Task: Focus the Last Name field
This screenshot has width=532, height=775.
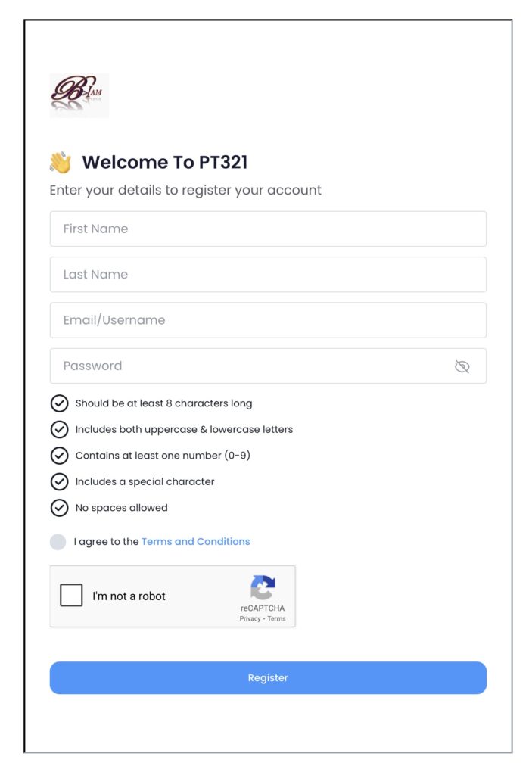Action: coord(268,275)
